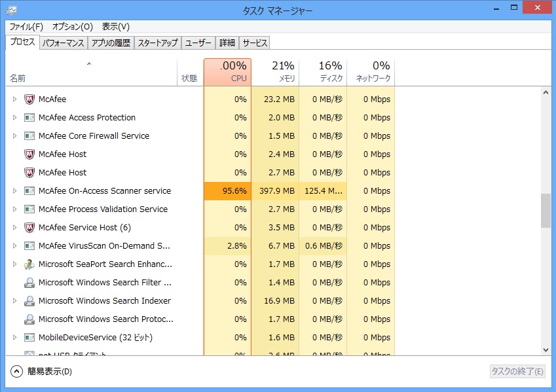Image resolution: width=556 pixels, height=392 pixels.
Task: Click the McAfee Service Host (6) shield icon
Action: [x=29, y=228]
